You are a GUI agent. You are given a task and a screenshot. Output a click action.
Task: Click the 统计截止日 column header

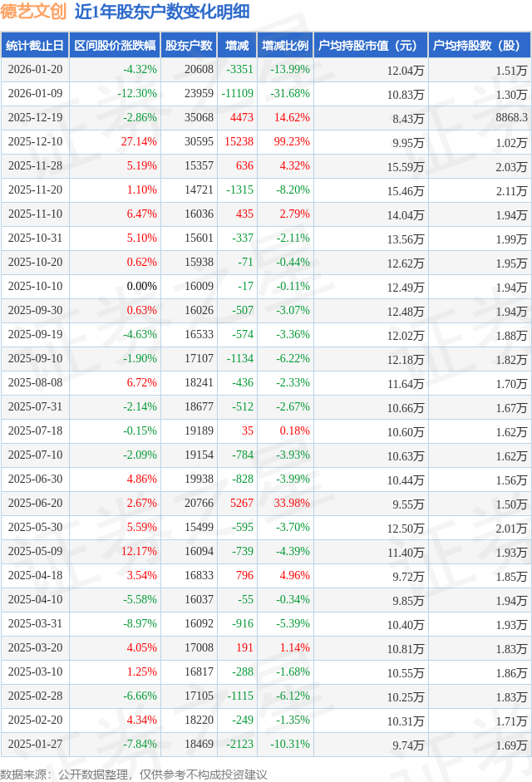point(35,47)
